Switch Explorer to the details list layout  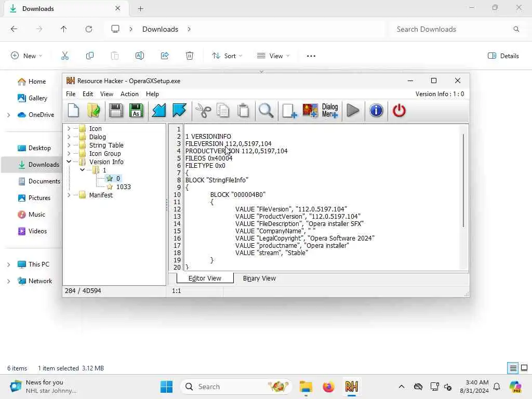point(513,368)
